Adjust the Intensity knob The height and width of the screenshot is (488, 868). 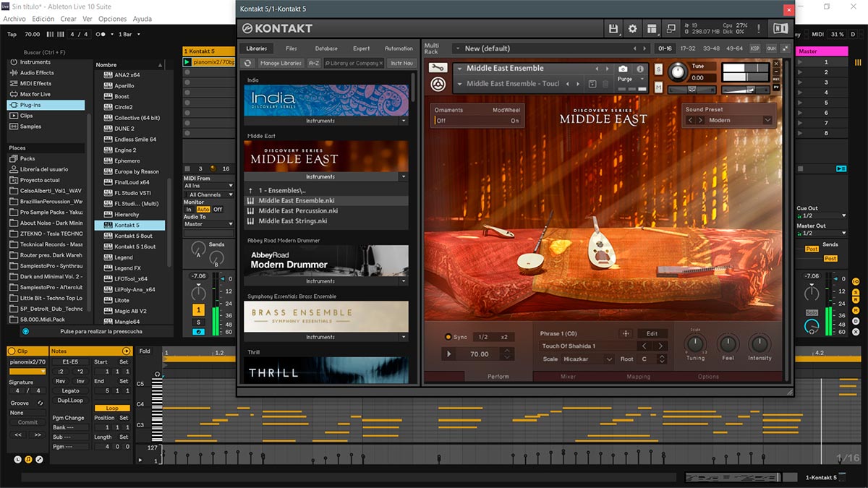(759, 344)
